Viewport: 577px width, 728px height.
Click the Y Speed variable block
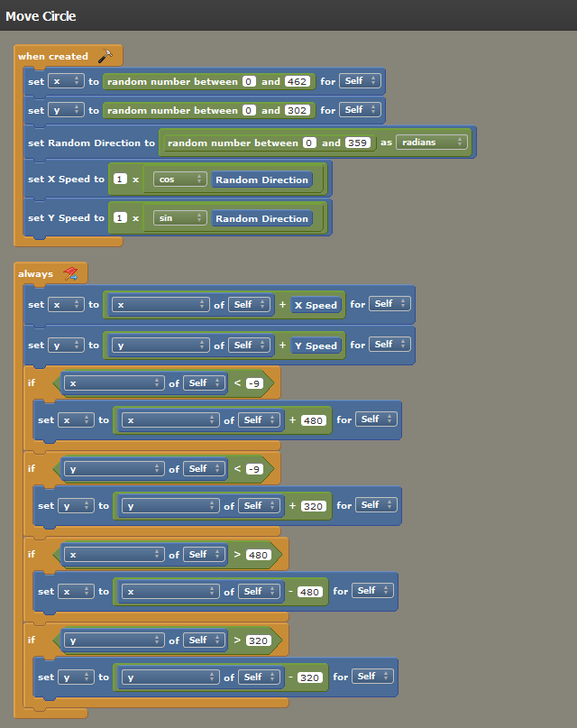coord(316,346)
